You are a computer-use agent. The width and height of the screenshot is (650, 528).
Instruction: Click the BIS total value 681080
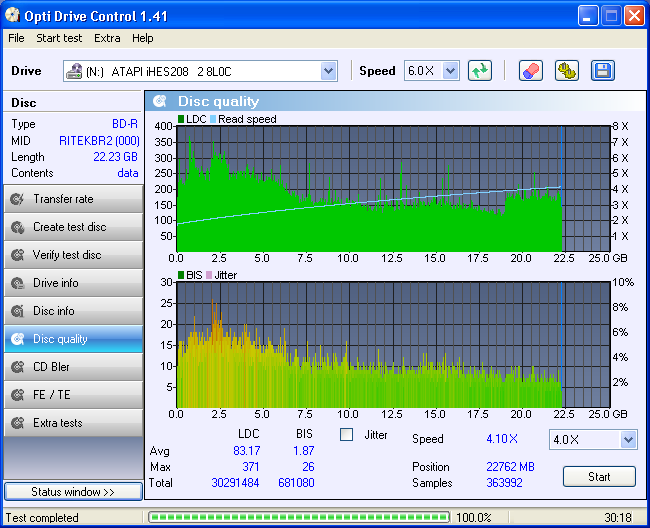[x=296, y=483]
